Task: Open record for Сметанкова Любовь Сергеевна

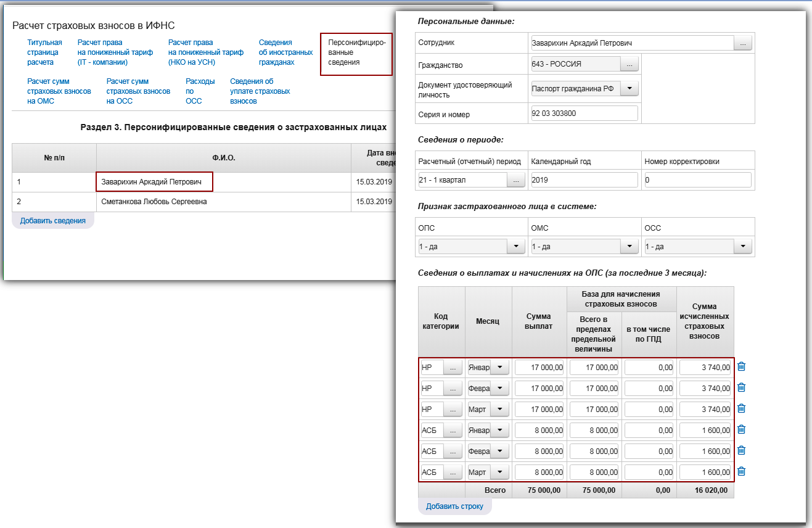Action: coord(154,202)
